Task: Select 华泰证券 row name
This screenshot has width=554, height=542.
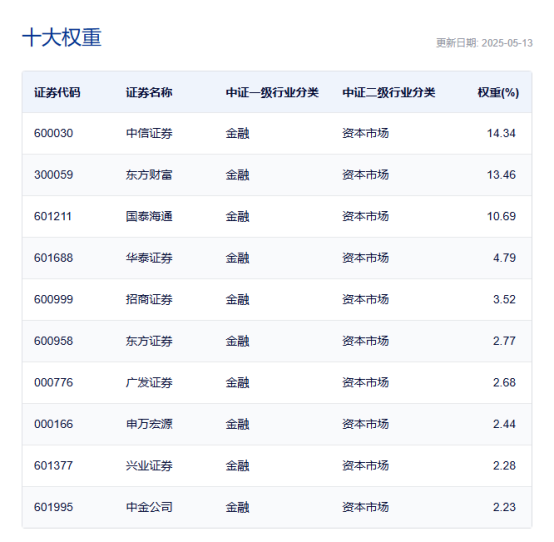Action: 149,258
